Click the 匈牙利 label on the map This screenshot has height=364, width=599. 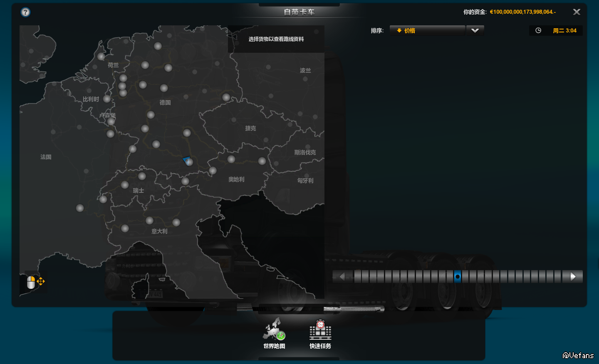(305, 181)
